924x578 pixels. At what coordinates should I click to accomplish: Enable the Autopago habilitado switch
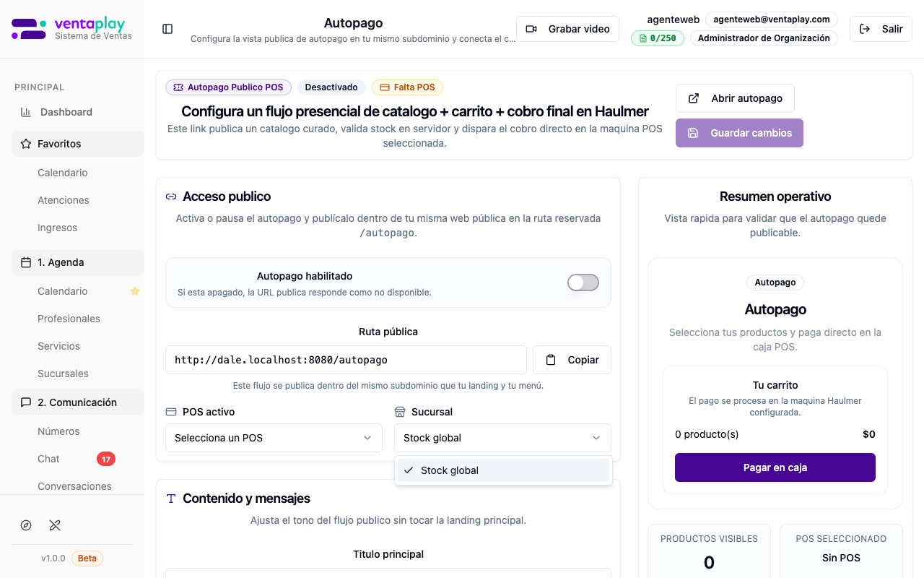click(x=583, y=282)
